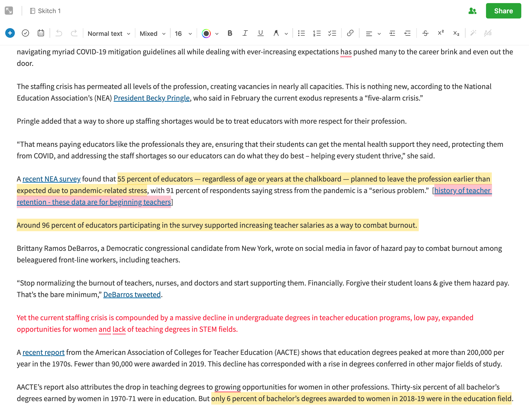Open the Mixed font dropdown
Screen dimensions: 529x420
[152, 34]
